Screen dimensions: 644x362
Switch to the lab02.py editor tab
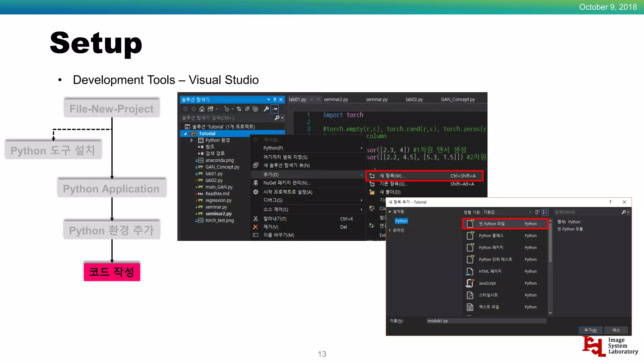(x=414, y=99)
